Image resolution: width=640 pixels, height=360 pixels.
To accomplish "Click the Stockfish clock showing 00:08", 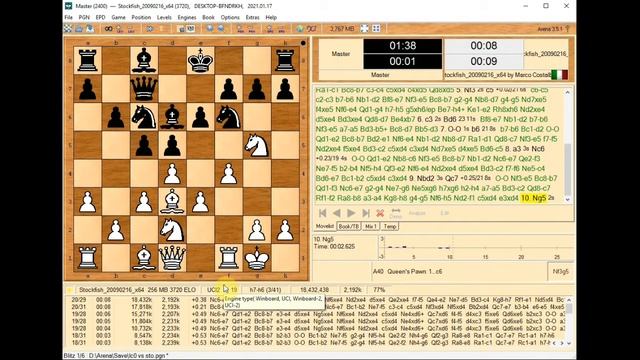I will click(x=484, y=46).
